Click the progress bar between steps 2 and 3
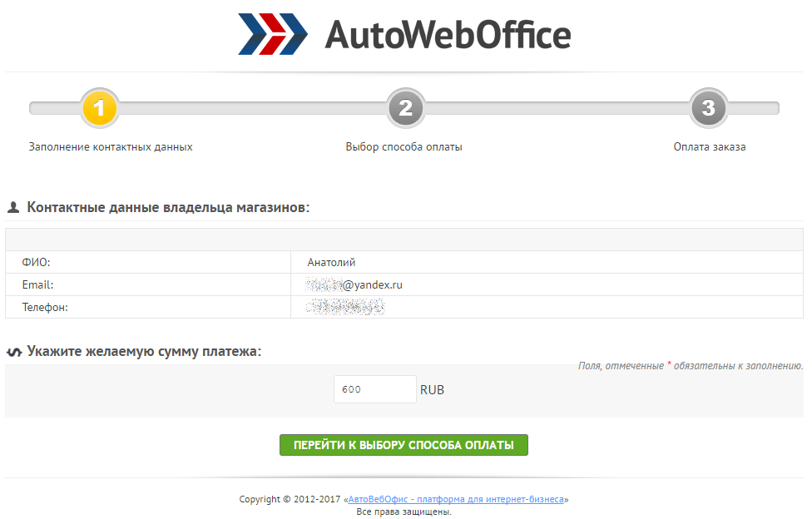 tap(556, 108)
